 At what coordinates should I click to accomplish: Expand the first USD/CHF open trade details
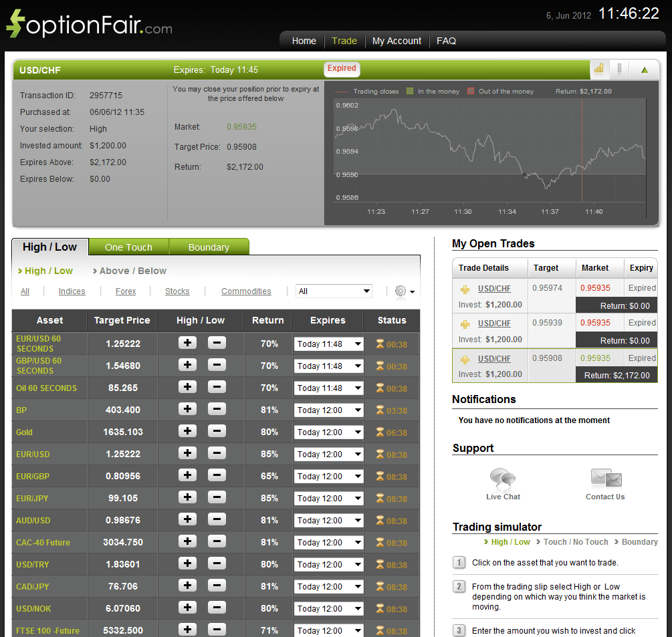(464, 287)
